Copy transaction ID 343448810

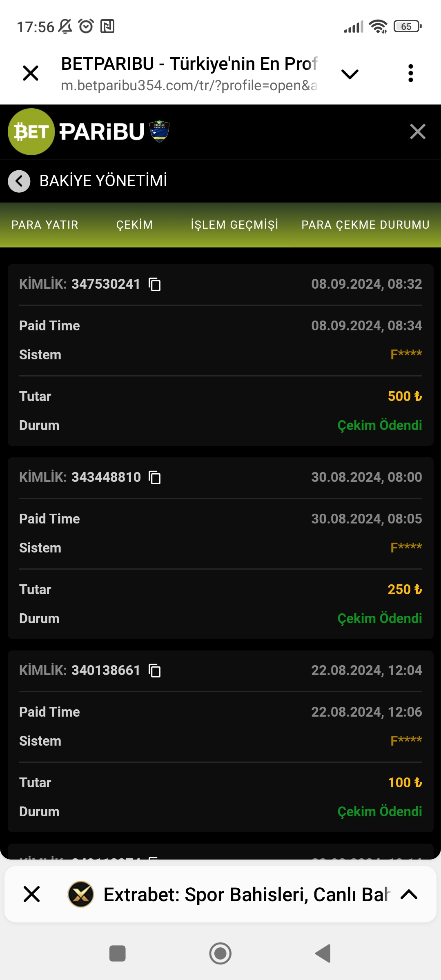pyautogui.click(x=155, y=477)
